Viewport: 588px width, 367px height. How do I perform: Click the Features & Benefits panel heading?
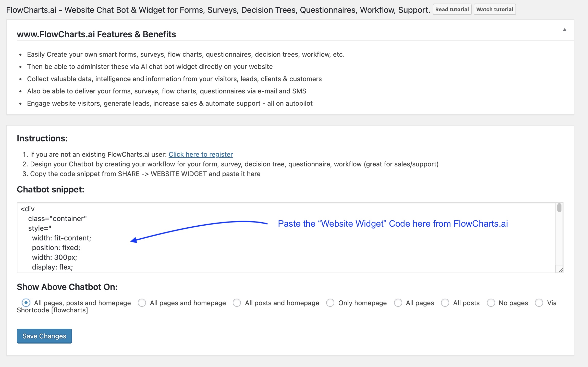pyautogui.click(x=96, y=34)
